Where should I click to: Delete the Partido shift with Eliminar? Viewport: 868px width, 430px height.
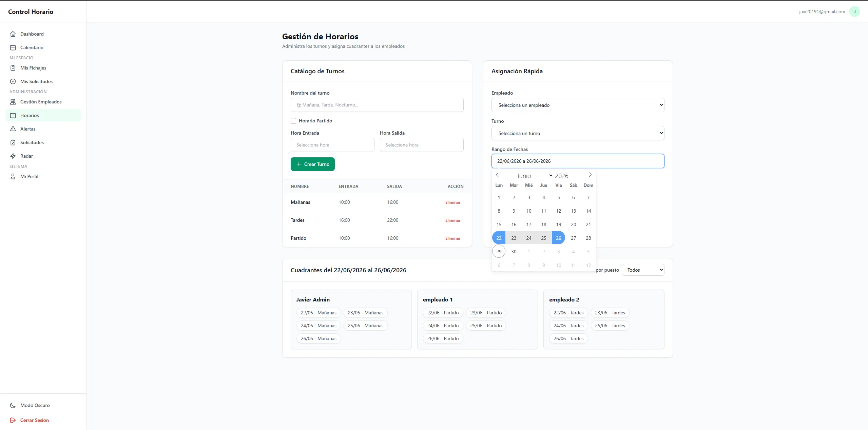(452, 238)
